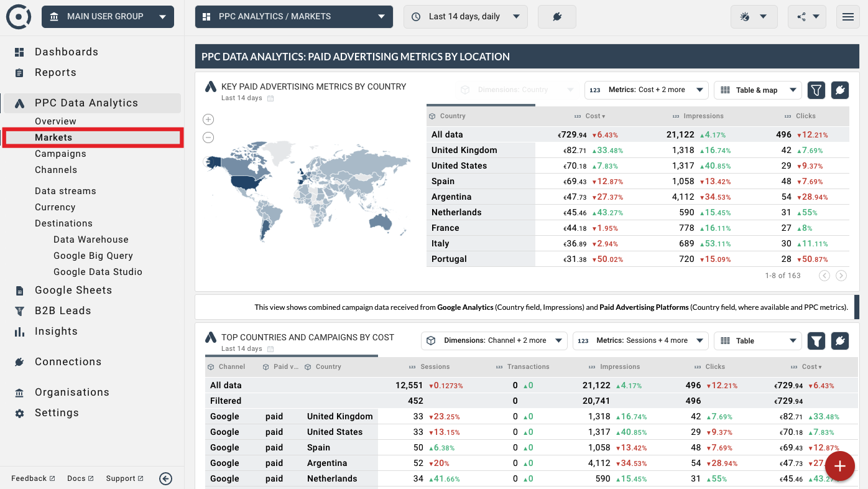
Task: Zoom out on the world map
Action: tap(208, 137)
